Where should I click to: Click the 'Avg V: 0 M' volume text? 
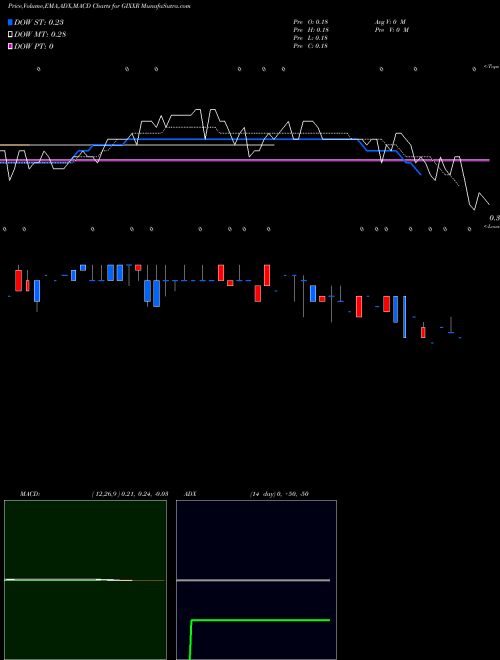[x=390, y=22]
